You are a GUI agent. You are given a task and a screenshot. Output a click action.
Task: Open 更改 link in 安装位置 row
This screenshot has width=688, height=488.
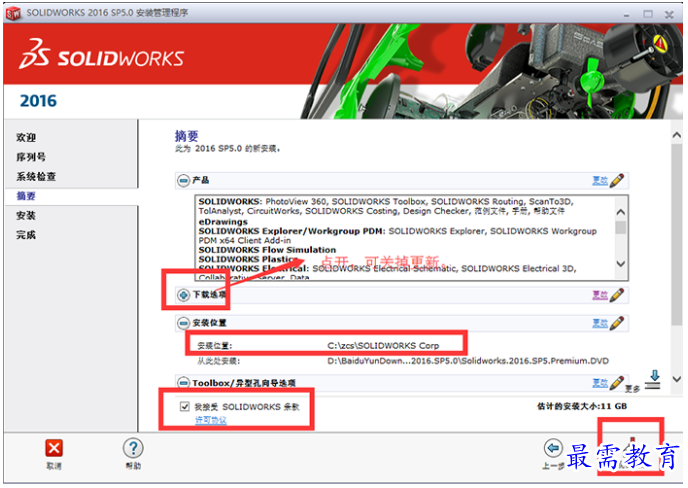click(600, 323)
